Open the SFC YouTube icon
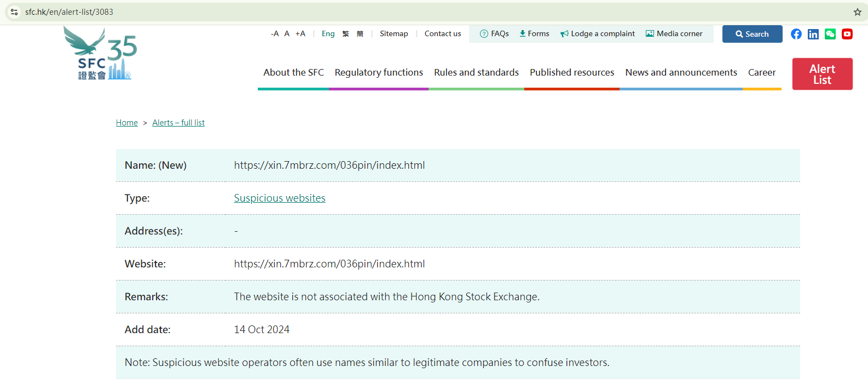Image resolution: width=868 pixels, height=389 pixels. point(847,34)
